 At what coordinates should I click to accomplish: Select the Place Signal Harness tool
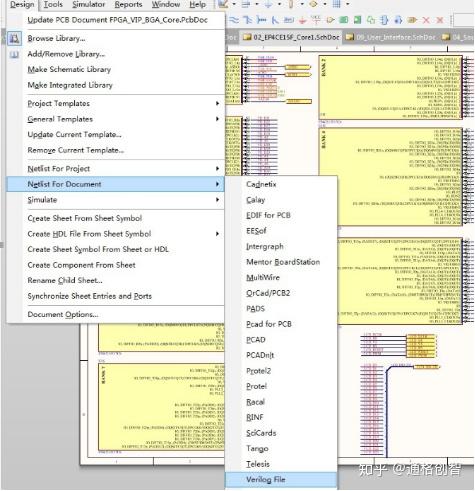[x=261, y=20]
